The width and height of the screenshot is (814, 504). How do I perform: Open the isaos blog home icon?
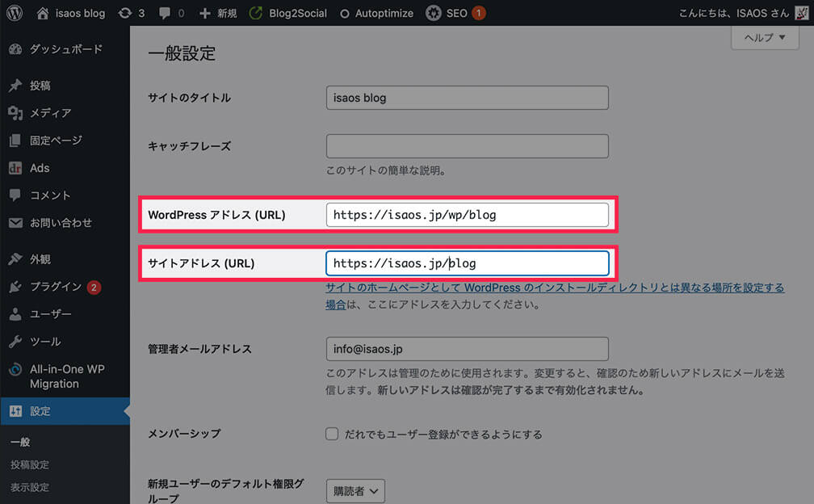click(x=43, y=13)
